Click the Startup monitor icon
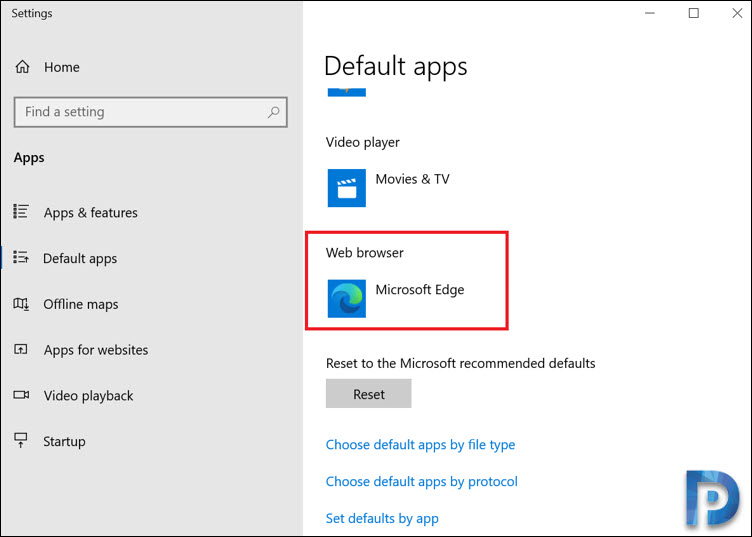 [21, 440]
